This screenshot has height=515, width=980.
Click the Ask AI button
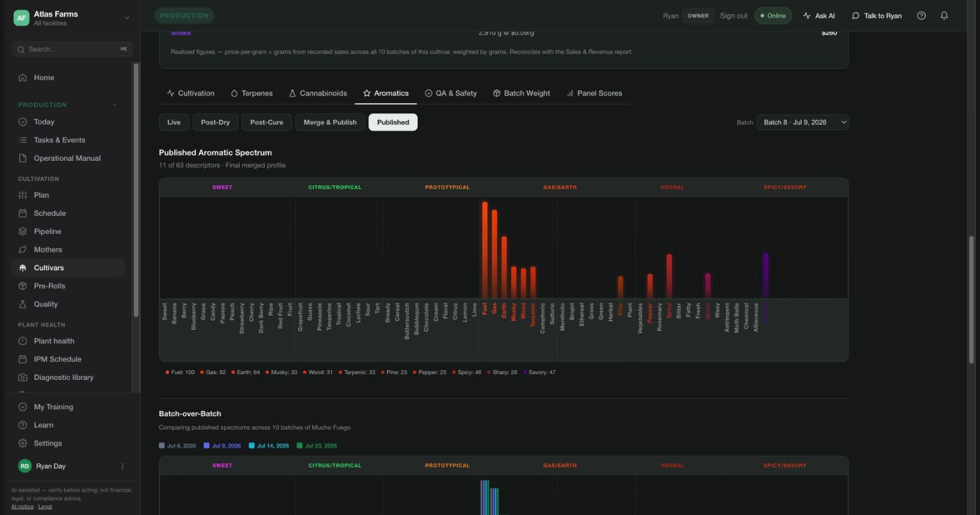click(819, 16)
